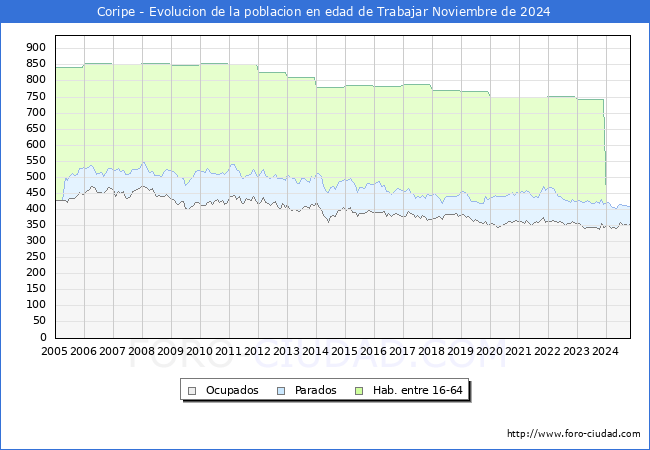Click the 2022 x-axis year label
Screen dimensions: 650x450
tap(548, 351)
